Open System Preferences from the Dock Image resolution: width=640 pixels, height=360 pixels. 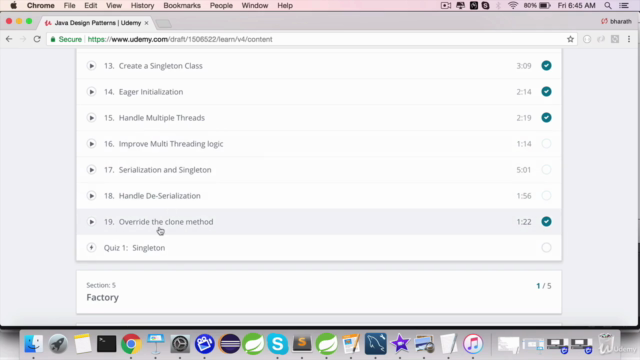[x=180, y=344]
